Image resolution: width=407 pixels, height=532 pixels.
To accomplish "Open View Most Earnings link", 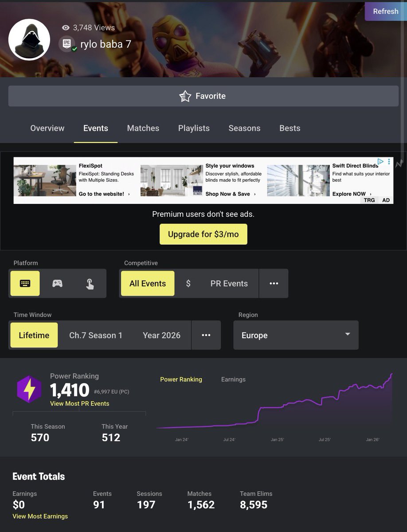I will (40, 516).
